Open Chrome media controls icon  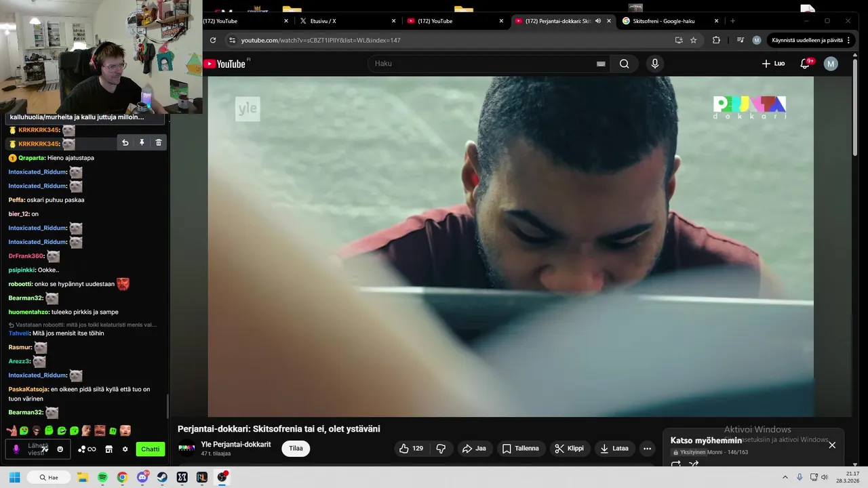click(741, 41)
